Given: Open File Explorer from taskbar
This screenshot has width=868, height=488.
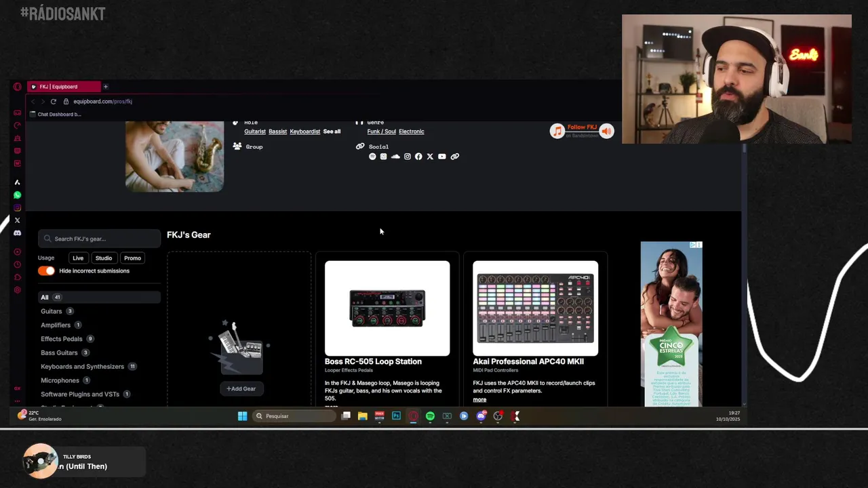Looking at the screenshot, I should (x=363, y=416).
